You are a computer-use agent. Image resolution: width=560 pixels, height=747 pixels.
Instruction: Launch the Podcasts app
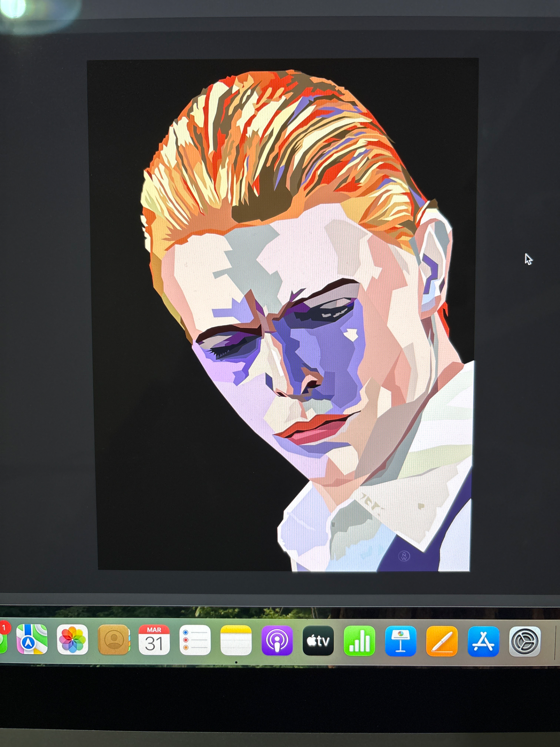click(277, 641)
